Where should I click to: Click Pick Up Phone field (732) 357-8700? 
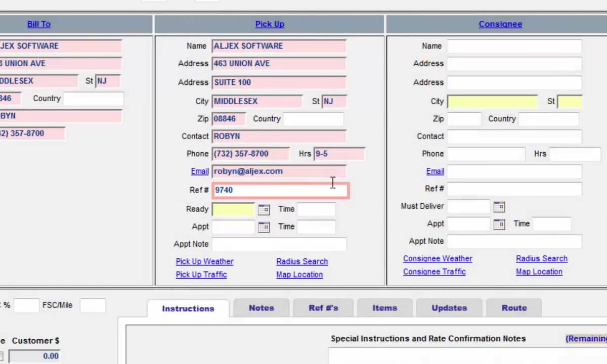tap(250, 154)
